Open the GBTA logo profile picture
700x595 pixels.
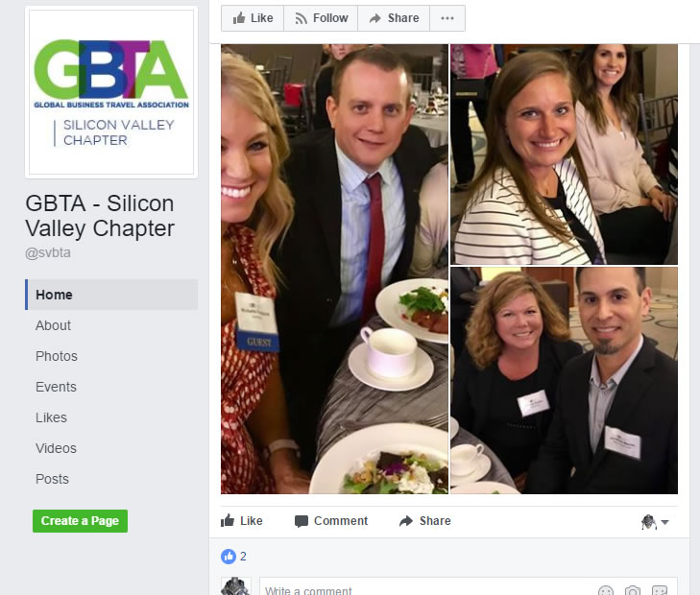pyautogui.click(x=111, y=92)
